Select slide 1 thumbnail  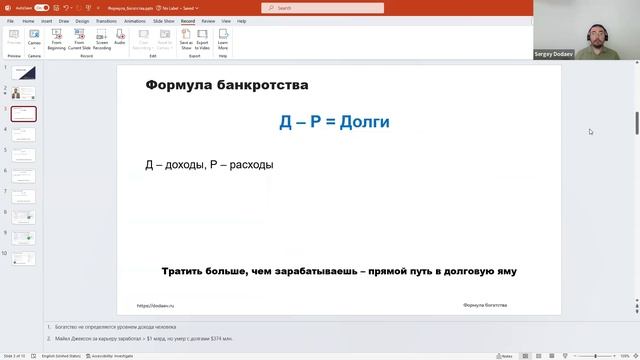[x=24, y=73]
